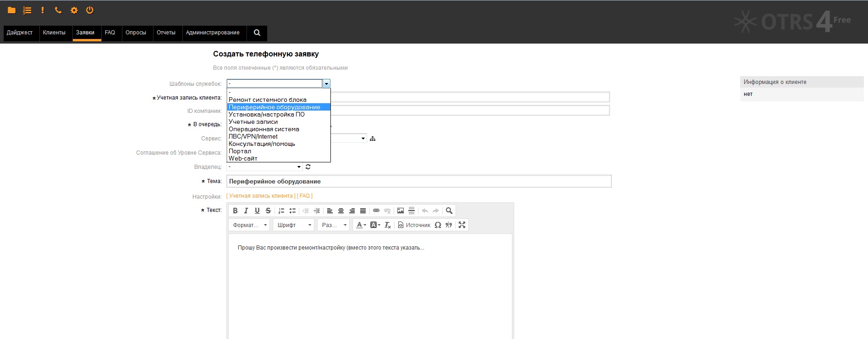The width and height of the screenshot is (868, 339).
Task: Open the Владелец owner dropdown
Action: pos(264,167)
